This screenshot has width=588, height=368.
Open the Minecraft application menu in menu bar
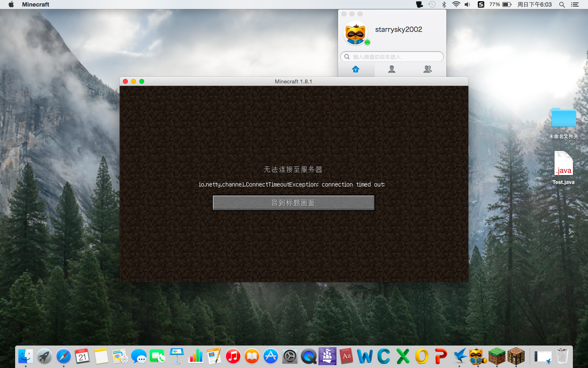pyautogui.click(x=36, y=4)
